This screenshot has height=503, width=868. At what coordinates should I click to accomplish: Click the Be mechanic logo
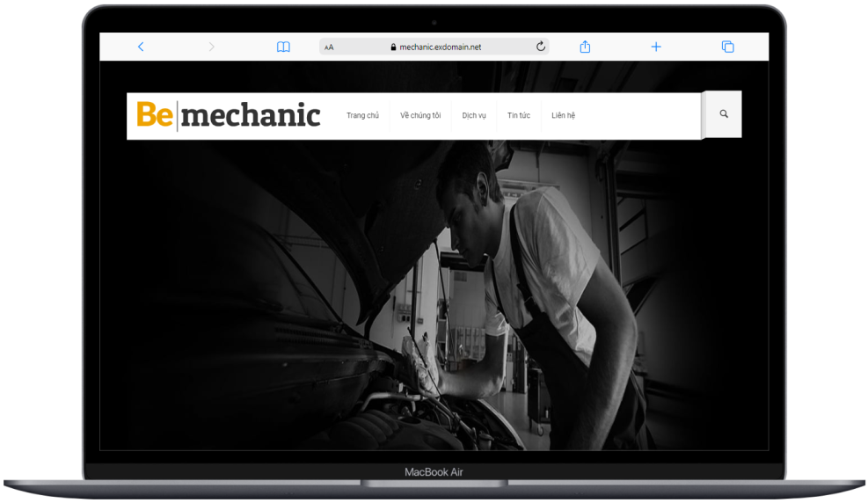pyautogui.click(x=229, y=115)
